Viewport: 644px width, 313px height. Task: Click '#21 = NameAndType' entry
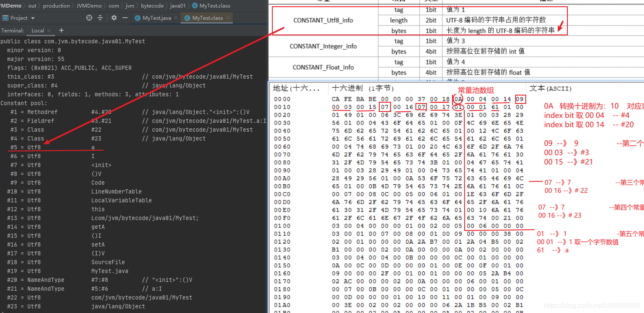84,289
